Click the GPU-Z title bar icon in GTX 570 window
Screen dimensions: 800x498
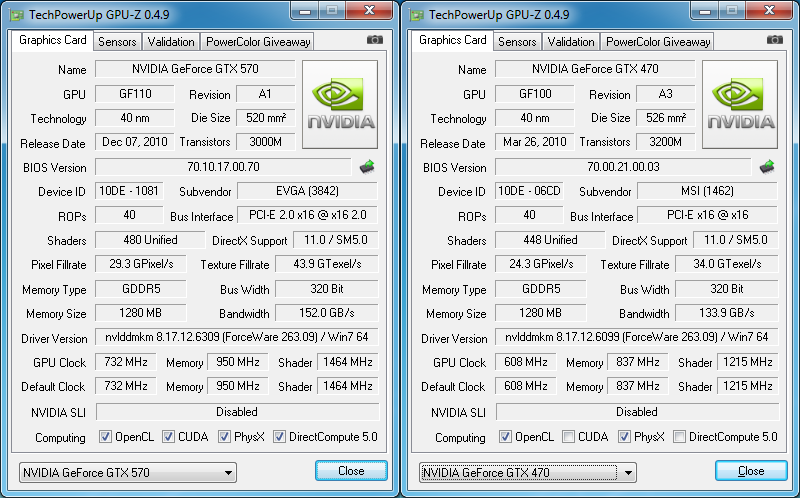coord(17,15)
